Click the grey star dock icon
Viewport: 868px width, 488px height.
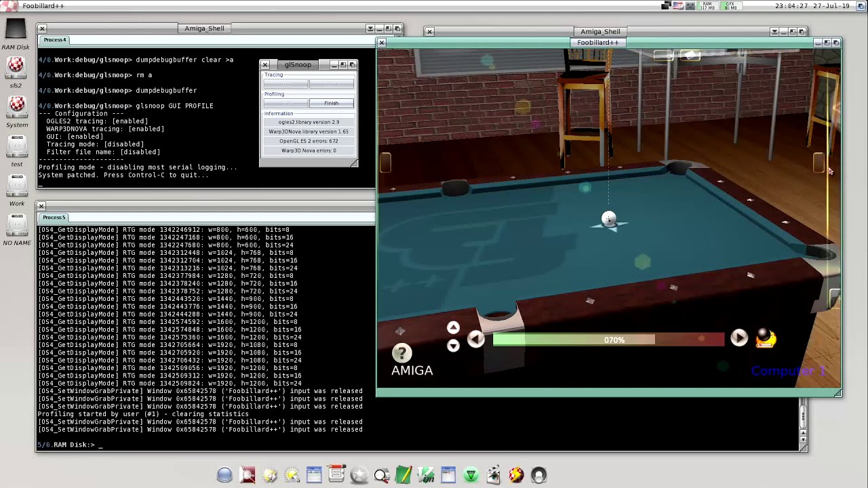click(x=359, y=475)
